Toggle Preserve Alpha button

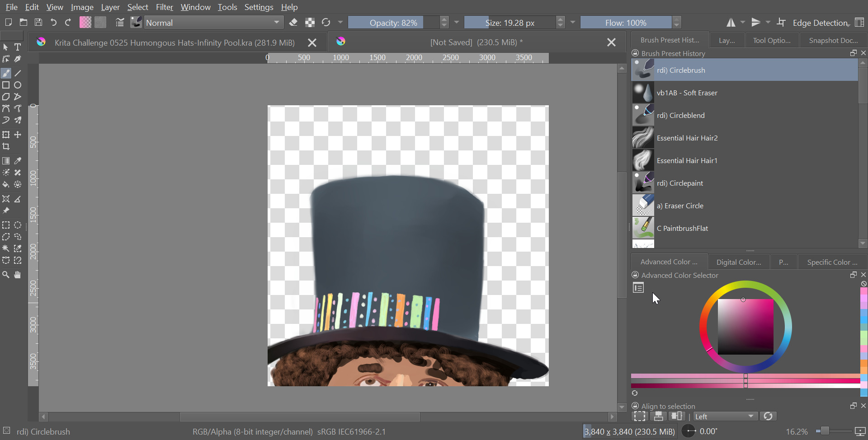coord(310,23)
